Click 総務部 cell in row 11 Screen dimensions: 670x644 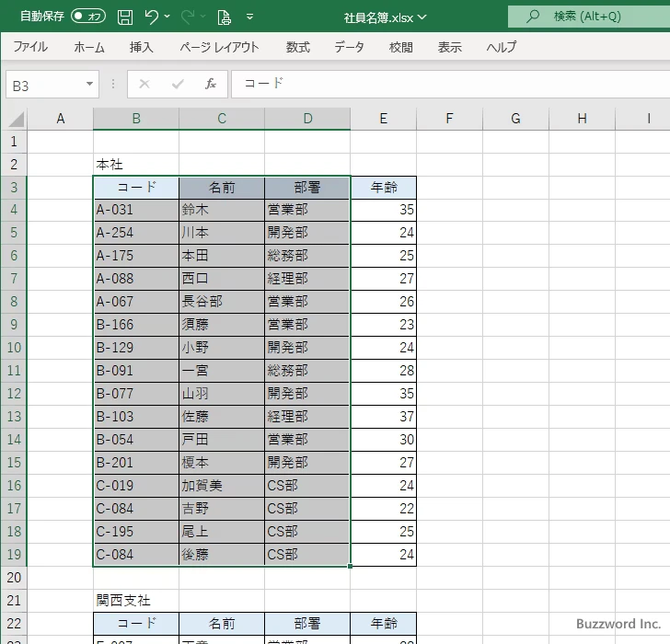click(x=307, y=371)
